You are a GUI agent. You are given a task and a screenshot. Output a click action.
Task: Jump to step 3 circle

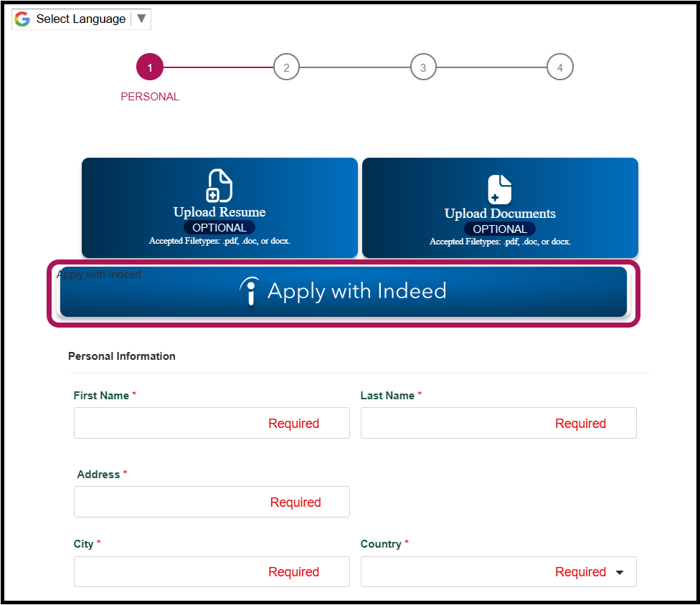(423, 67)
